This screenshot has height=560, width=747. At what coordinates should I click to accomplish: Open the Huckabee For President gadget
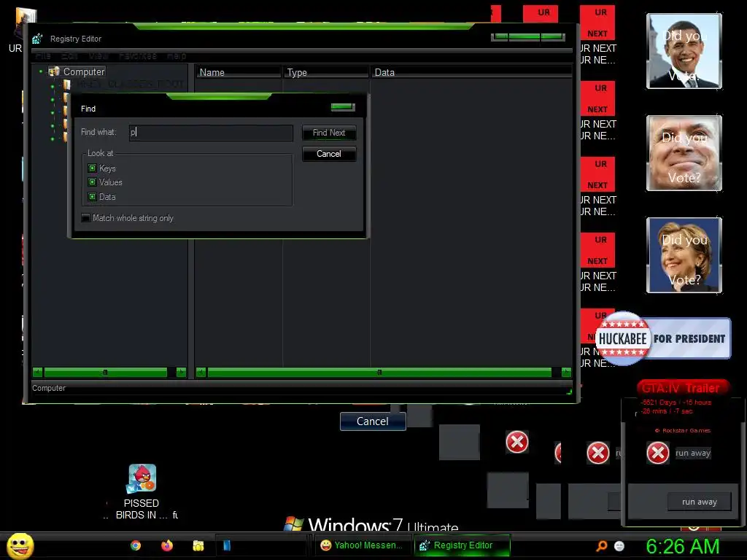(663, 338)
